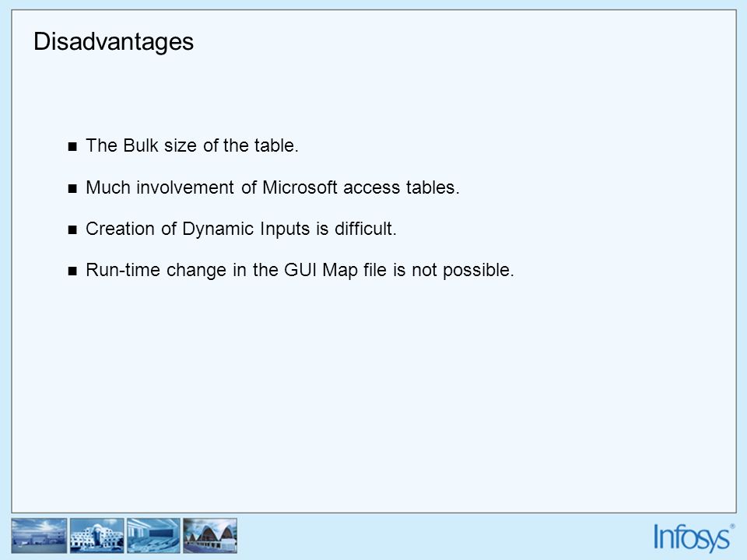Select the bullet marker before 'Much involvement'
The image size is (747, 560).
click(x=72, y=188)
